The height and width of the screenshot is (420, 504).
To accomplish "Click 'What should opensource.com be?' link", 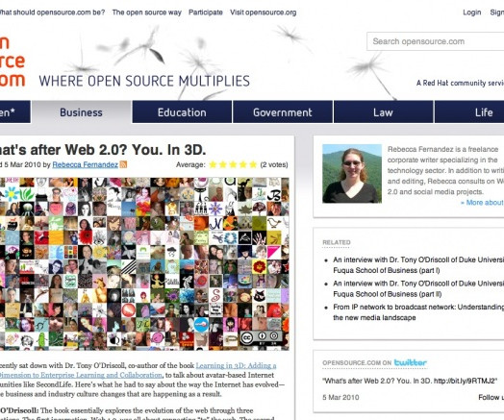I will tap(52, 12).
